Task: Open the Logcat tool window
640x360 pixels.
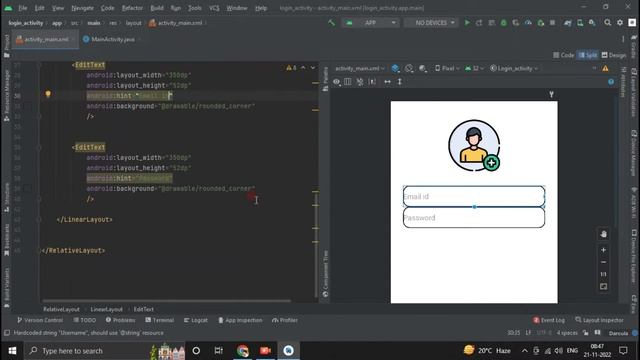Action: [x=196, y=320]
